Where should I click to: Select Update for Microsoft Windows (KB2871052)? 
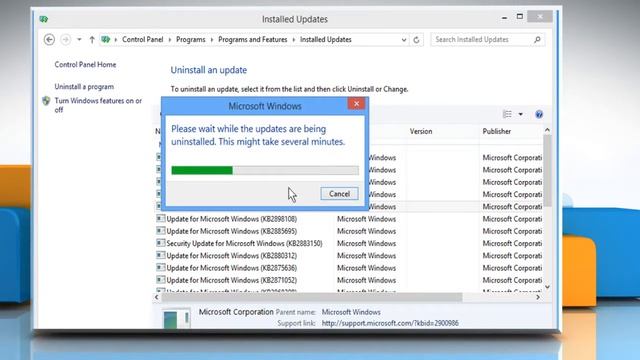pyautogui.click(x=231, y=280)
